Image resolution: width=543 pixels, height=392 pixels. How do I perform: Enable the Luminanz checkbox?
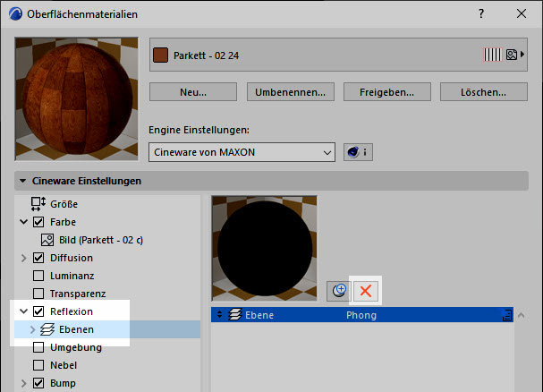pos(38,276)
